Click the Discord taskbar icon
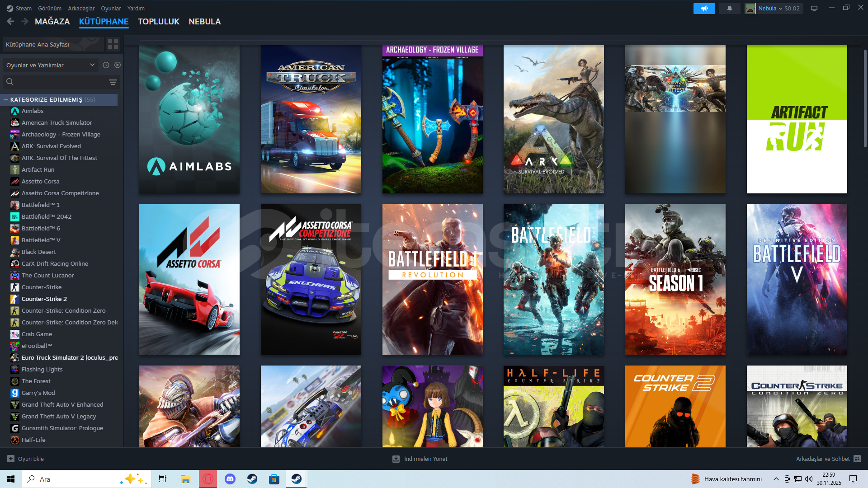This screenshot has height=488, width=868. (230, 479)
